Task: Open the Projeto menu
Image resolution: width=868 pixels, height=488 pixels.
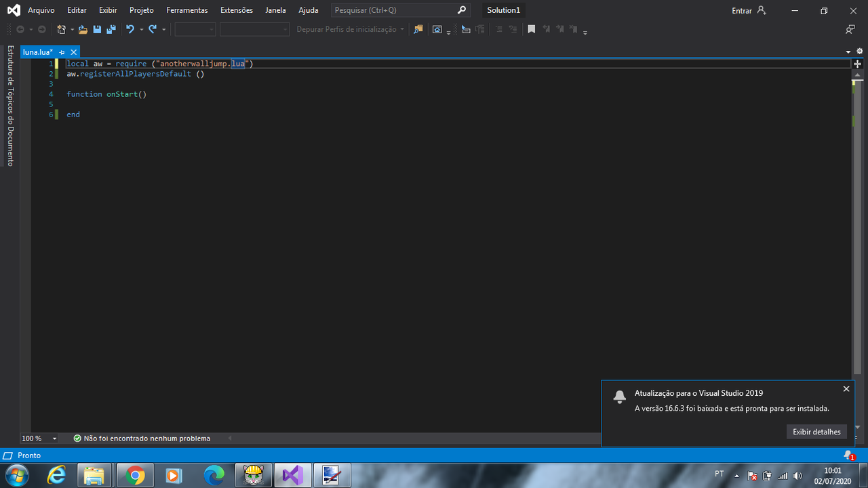Action: click(142, 10)
